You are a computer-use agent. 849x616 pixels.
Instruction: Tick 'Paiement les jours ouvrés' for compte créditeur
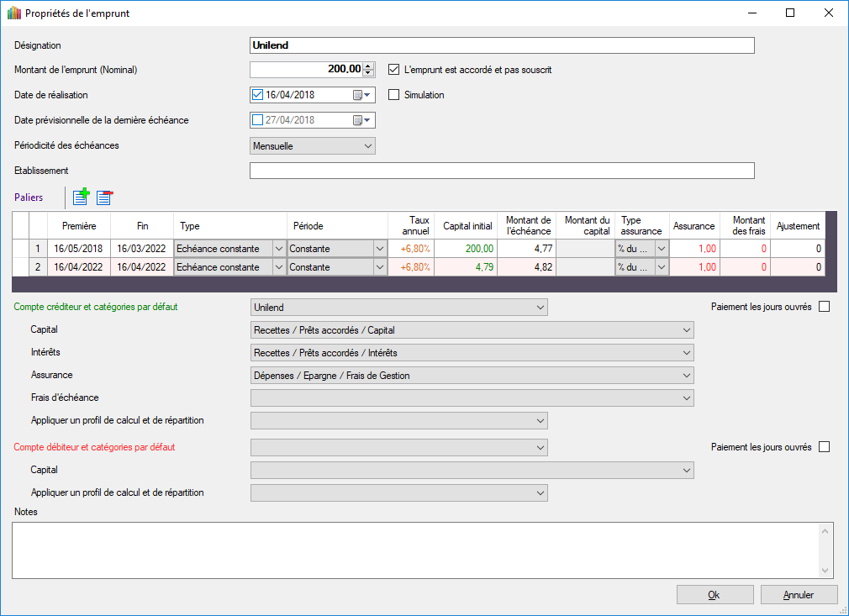click(x=824, y=307)
